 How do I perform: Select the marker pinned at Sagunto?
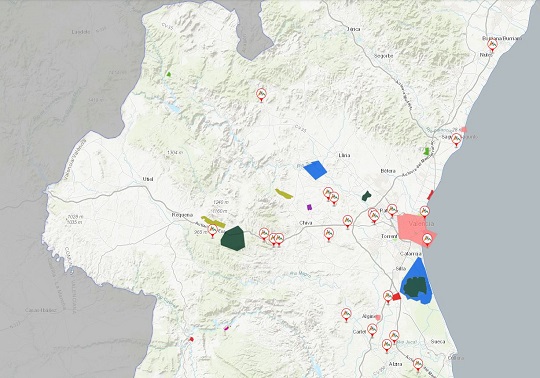click(456, 139)
